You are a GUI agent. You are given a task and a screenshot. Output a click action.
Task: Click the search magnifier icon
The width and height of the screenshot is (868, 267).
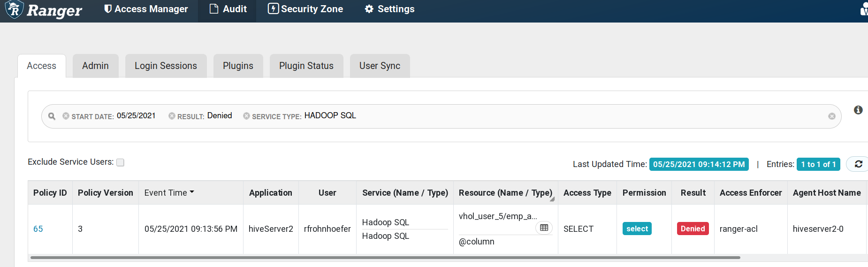coord(52,116)
